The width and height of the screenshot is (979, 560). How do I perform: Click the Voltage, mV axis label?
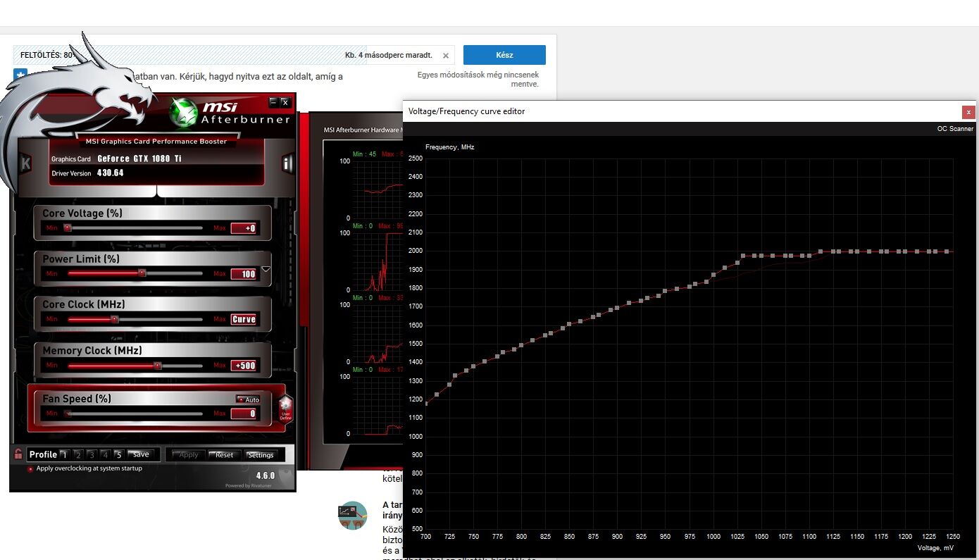tap(936, 547)
